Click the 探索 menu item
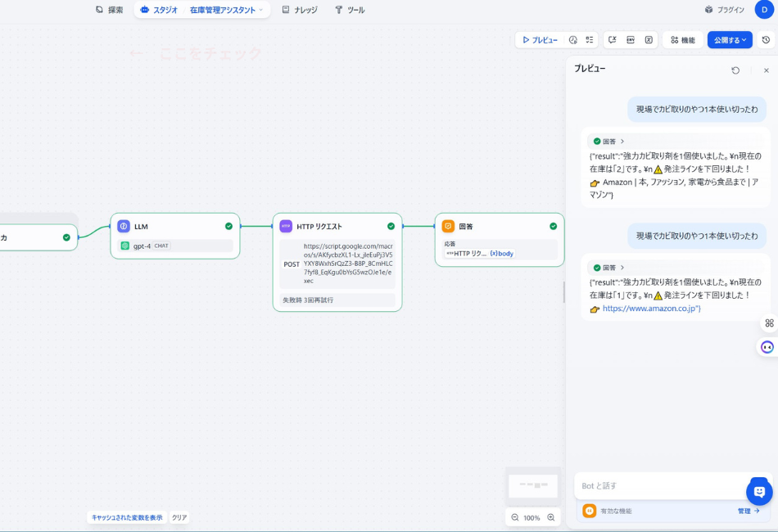This screenshot has height=532, width=778. 110,10
